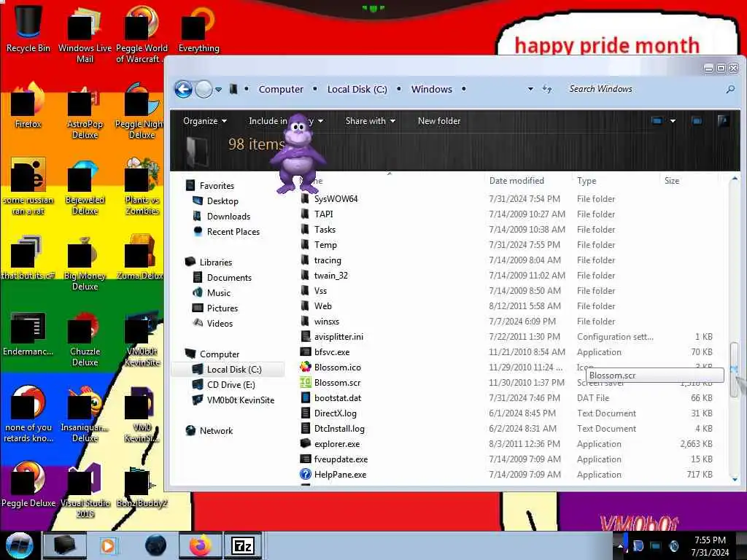Select the avisplitter.ini file

[x=338, y=337]
